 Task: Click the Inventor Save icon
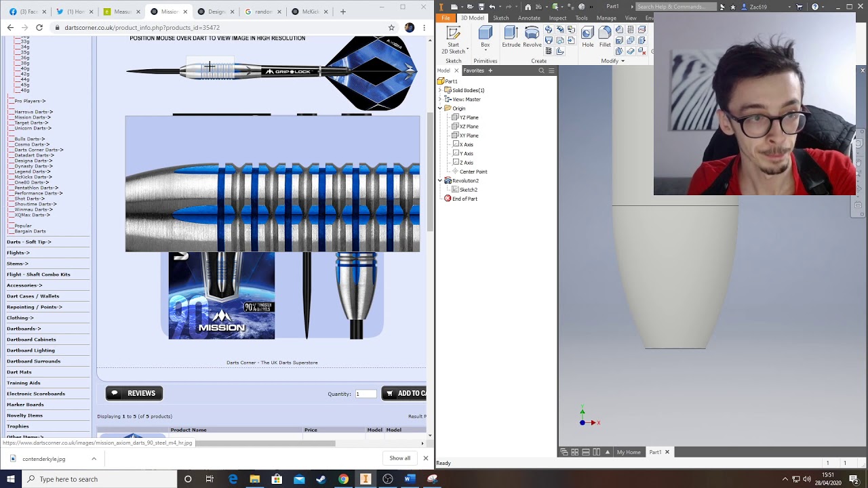(x=481, y=7)
